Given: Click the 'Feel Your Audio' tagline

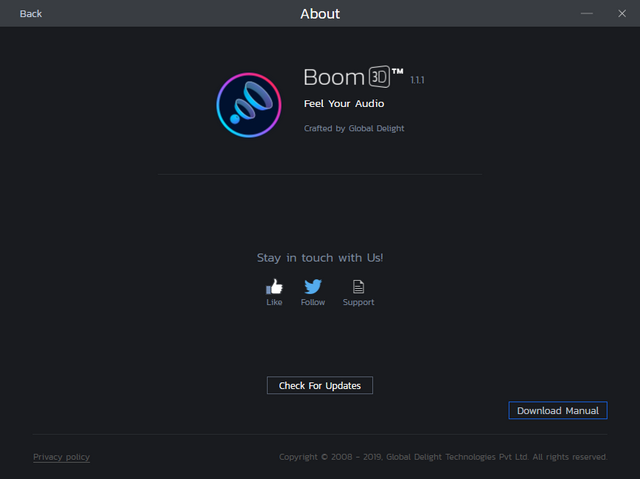Looking at the screenshot, I should pos(344,104).
